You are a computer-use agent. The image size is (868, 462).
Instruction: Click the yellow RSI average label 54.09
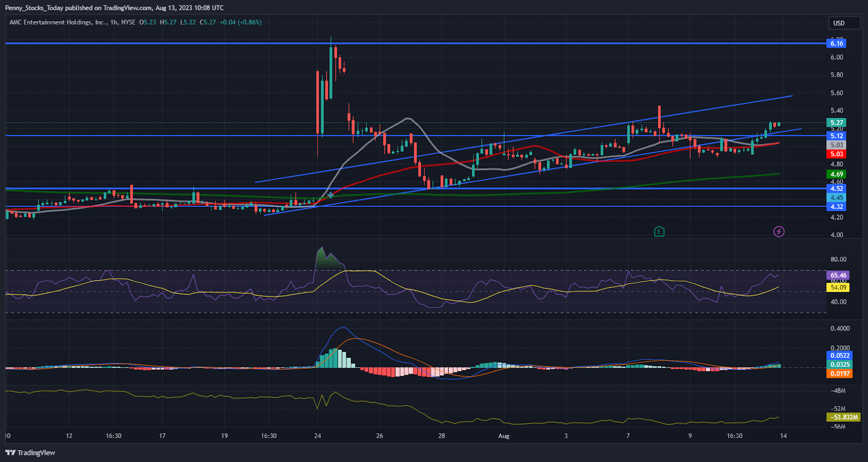tap(838, 287)
